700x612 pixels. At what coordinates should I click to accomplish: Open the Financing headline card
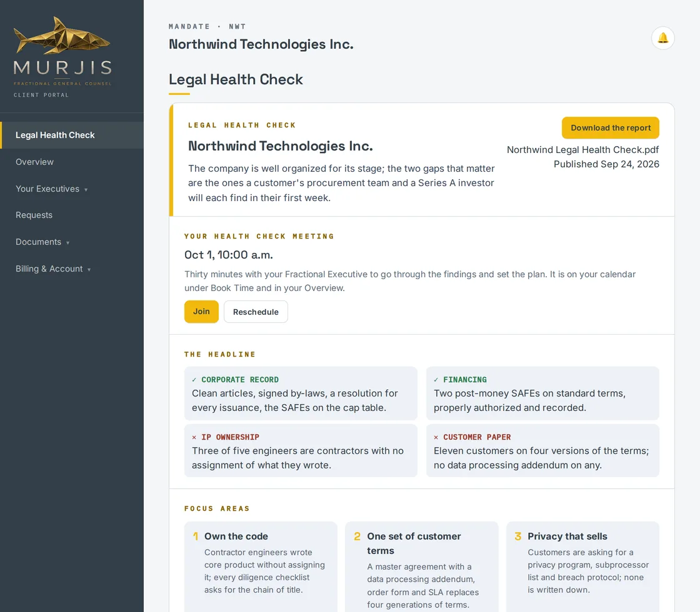click(543, 393)
